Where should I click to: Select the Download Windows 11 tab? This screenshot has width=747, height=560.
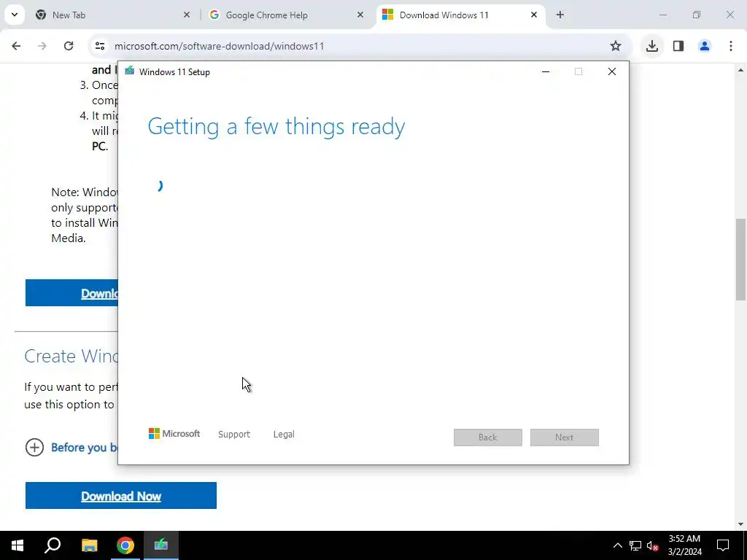[x=461, y=15]
